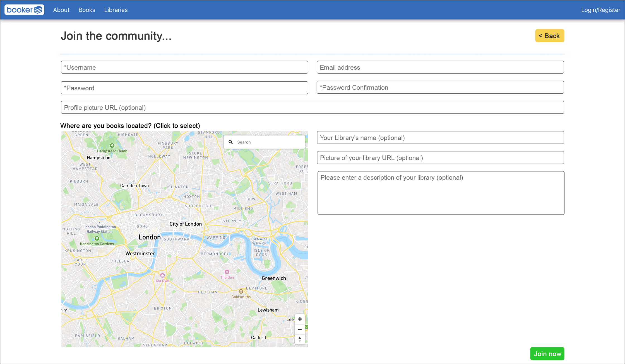The width and height of the screenshot is (625, 364).
Task: Click the booker logo
Action: coord(24,10)
